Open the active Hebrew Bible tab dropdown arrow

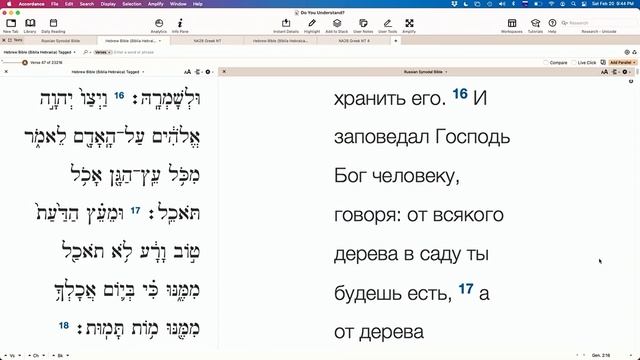160,41
